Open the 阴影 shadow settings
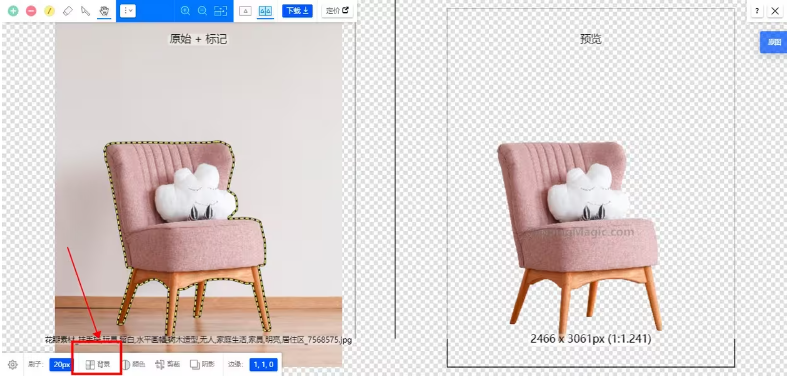 click(x=202, y=364)
